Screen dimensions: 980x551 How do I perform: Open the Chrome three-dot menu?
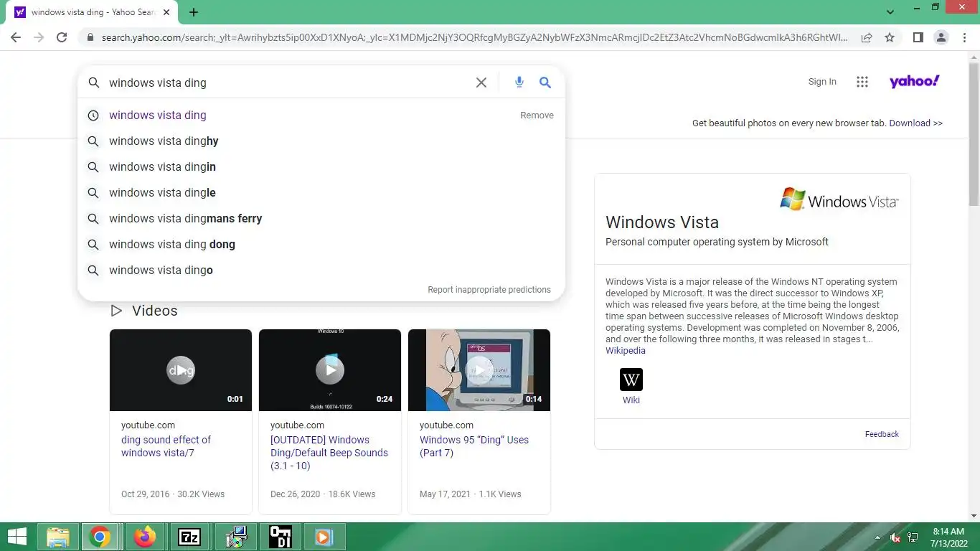963,37
